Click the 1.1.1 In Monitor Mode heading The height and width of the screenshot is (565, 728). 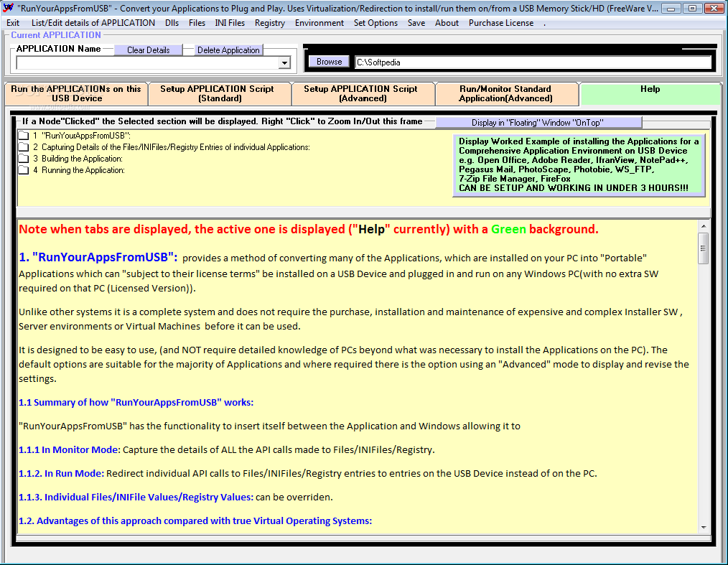tap(69, 450)
